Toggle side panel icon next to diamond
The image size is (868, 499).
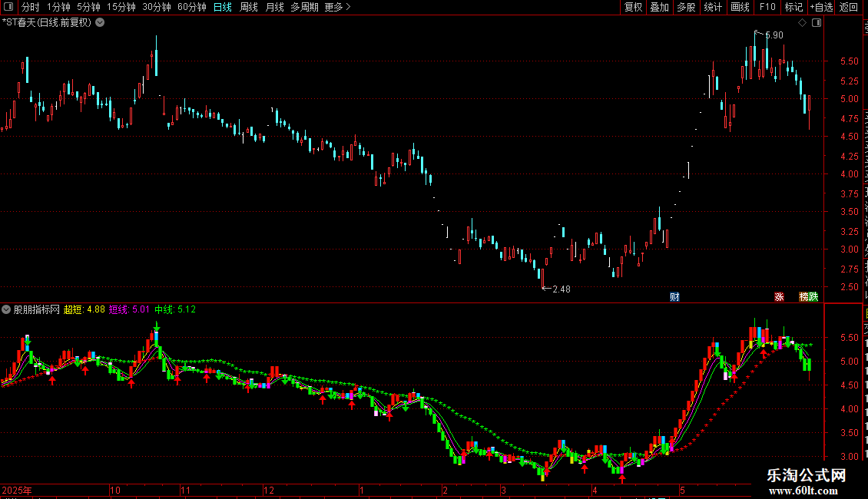point(817,23)
